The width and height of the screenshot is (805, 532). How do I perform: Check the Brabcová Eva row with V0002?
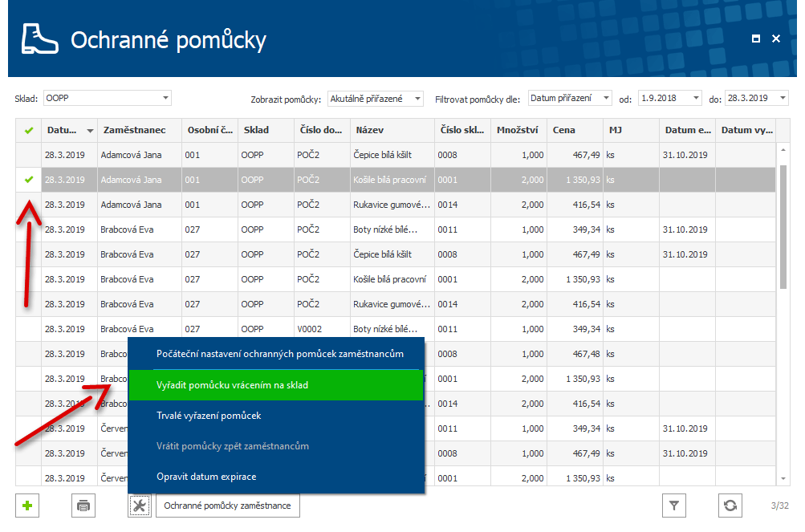tap(29, 329)
